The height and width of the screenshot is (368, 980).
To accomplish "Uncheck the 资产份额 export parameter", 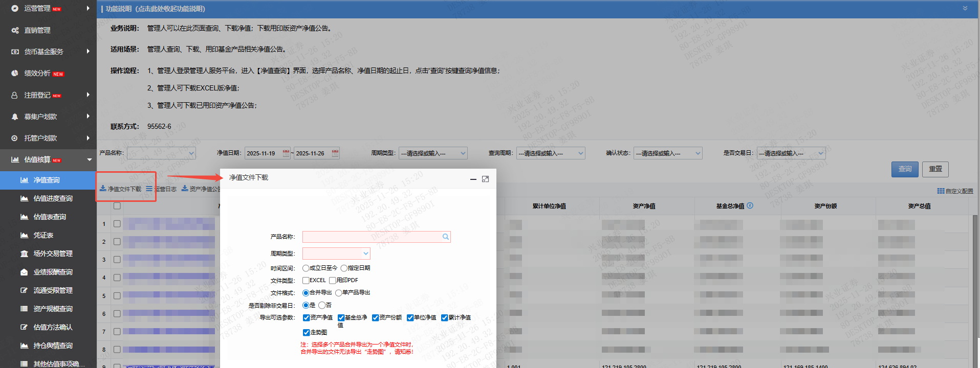I will click(375, 317).
